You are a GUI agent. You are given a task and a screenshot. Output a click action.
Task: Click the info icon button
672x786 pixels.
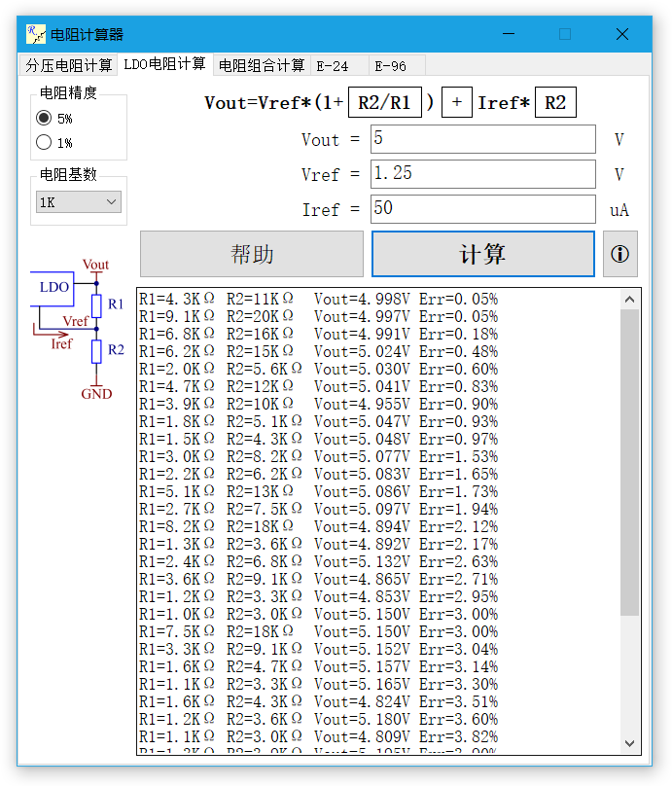click(619, 254)
